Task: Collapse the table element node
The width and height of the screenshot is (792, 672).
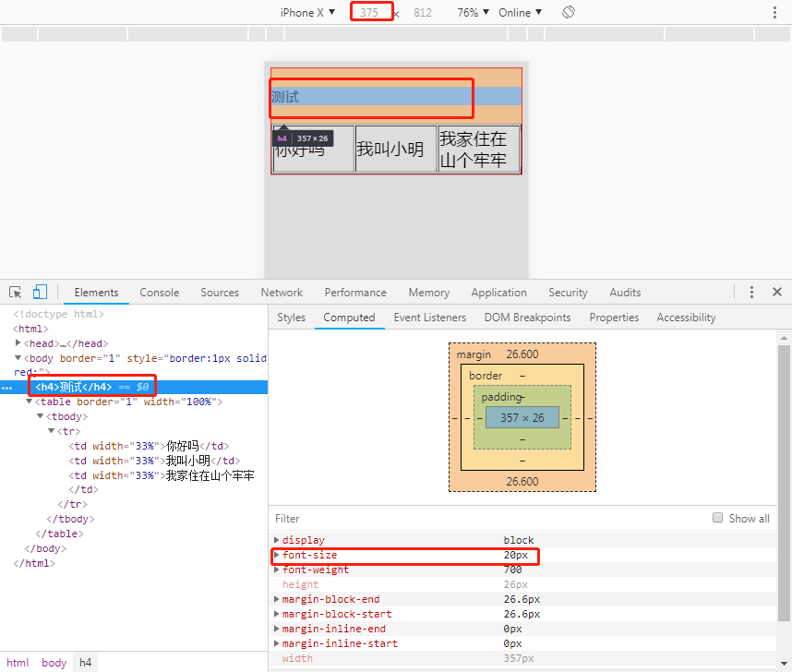Action: 30,402
